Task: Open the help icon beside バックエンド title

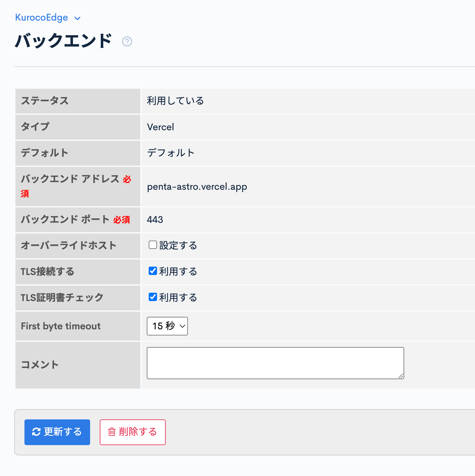Action: pyautogui.click(x=127, y=41)
